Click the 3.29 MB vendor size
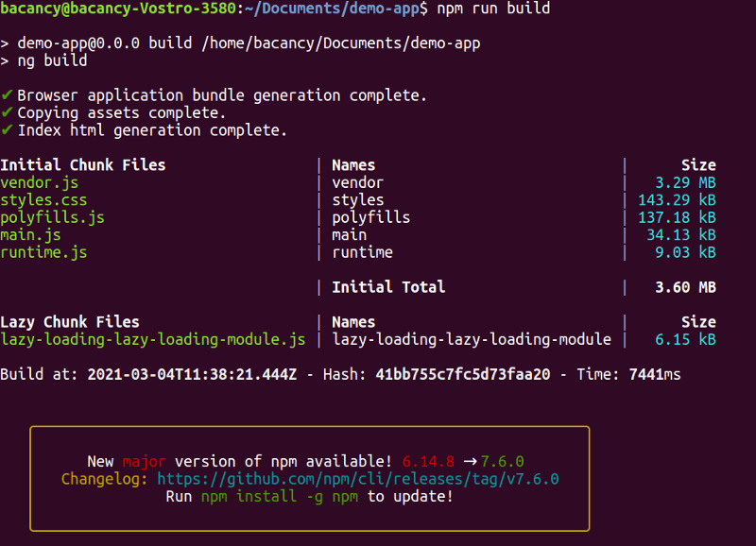The width and height of the screenshot is (756, 546). click(685, 182)
